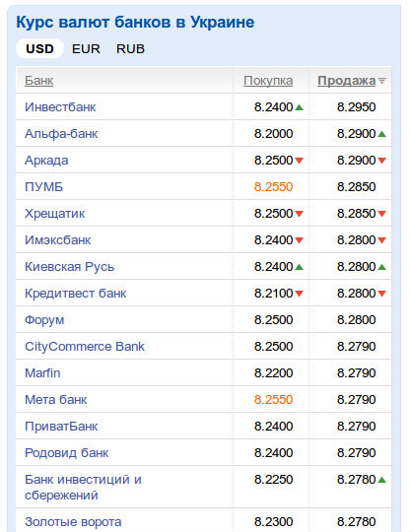Click the Marfin bank link
This screenshot has height=532, width=412.
click(x=42, y=372)
